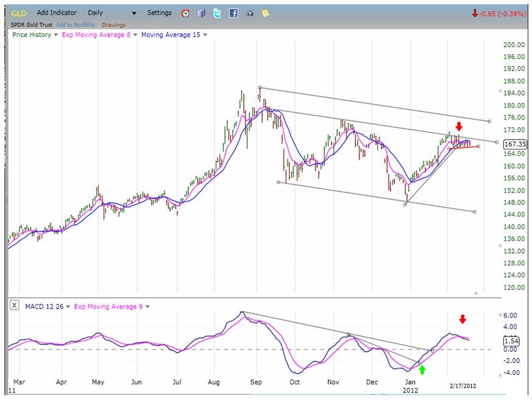Viewport: 532px width, 403px height.
Task: Click small triangle marker beside -4.00 MACD level
Action: click(500, 375)
